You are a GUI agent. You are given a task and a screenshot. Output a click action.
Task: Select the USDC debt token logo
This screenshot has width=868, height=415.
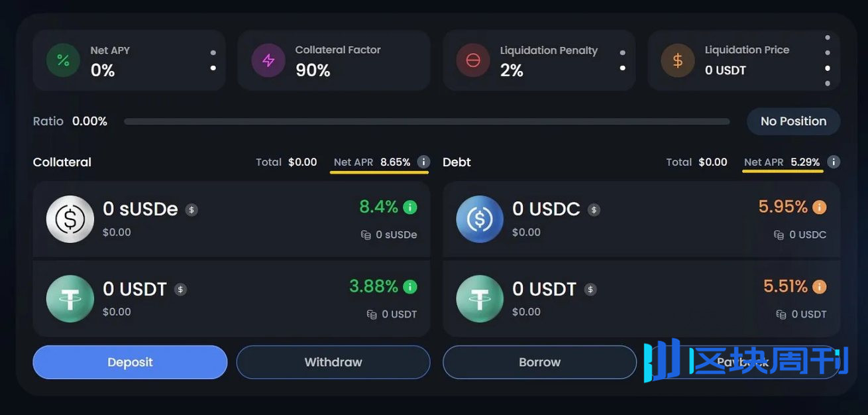(480, 219)
